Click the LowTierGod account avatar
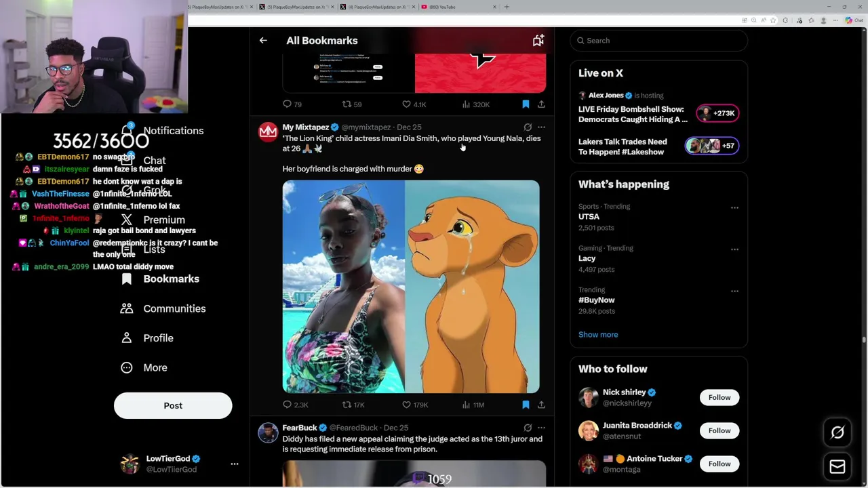This screenshot has width=868, height=488. [130, 464]
